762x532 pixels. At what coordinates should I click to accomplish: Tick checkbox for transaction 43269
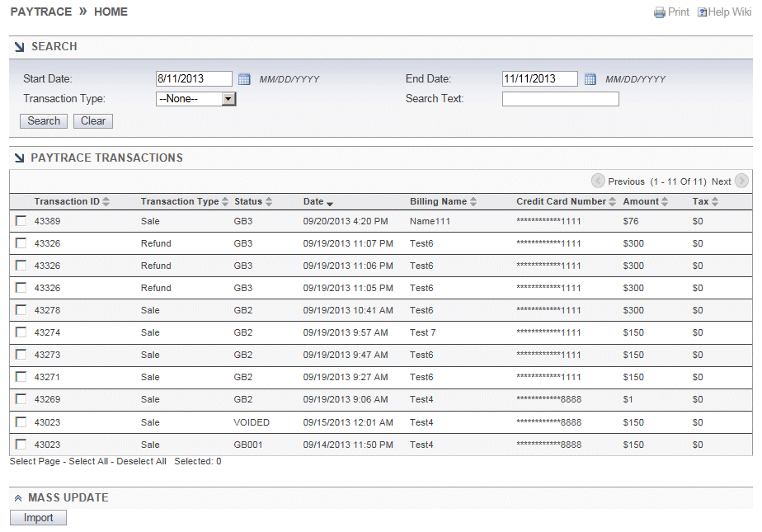point(21,399)
